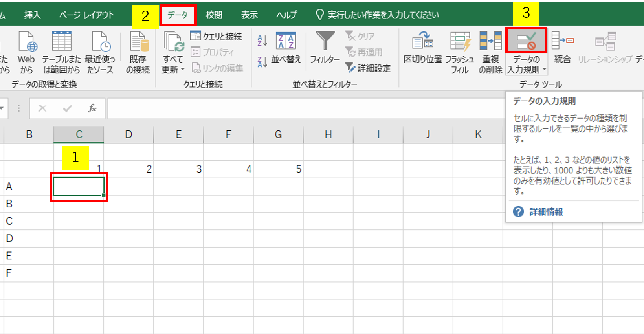The height and width of the screenshot is (334, 644).
Task: Sort ascending with the A-Z icon
Action: [262, 40]
